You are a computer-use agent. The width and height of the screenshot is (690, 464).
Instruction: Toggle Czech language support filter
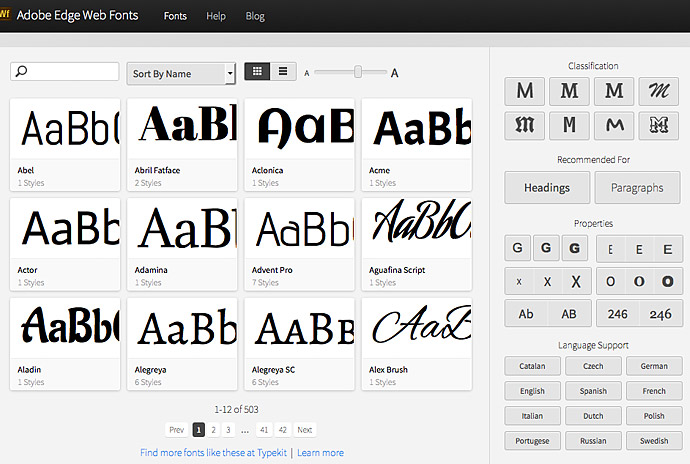pyautogui.click(x=593, y=366)
